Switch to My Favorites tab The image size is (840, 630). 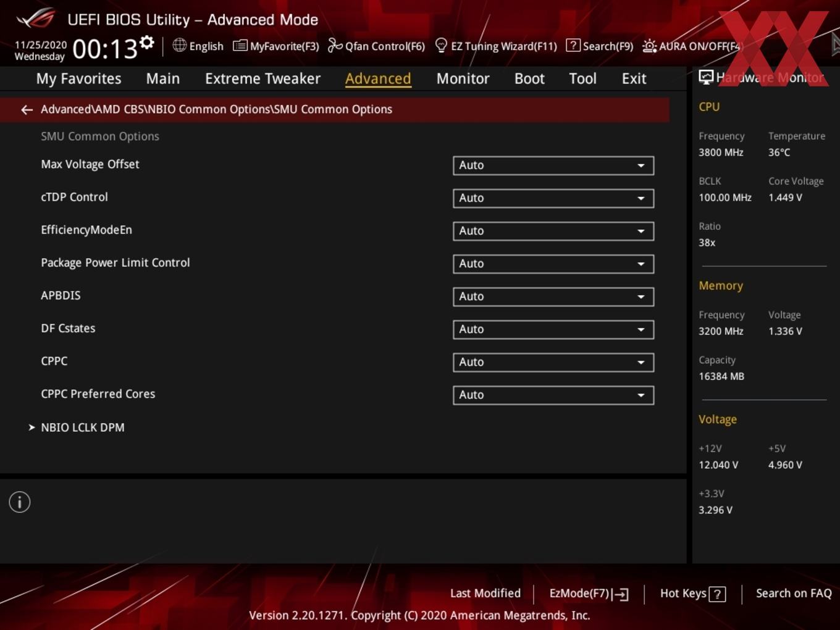coord(78,78)
